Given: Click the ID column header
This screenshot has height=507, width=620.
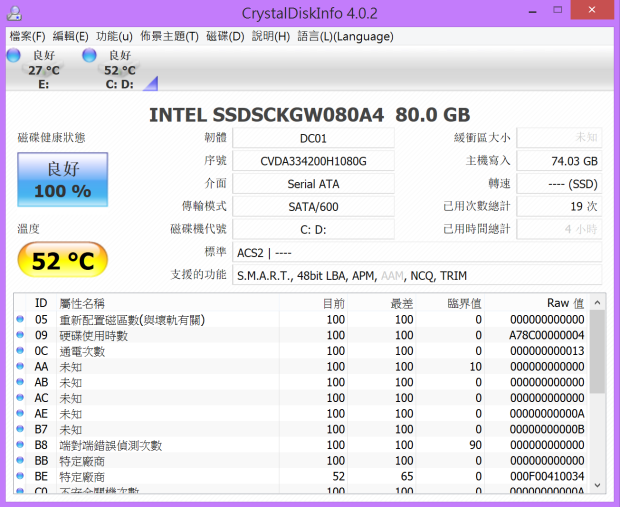Looking at the screenshot, I should pos(41,303).
